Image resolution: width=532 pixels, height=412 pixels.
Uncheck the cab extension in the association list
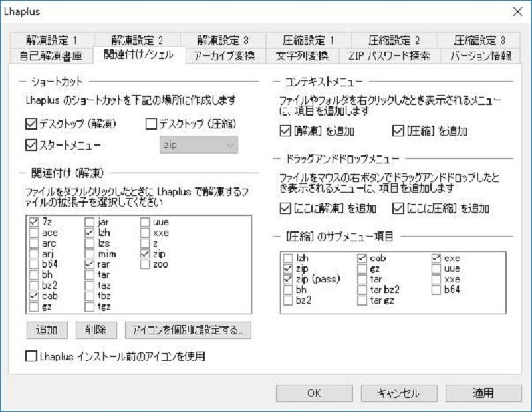coord(34,296)
